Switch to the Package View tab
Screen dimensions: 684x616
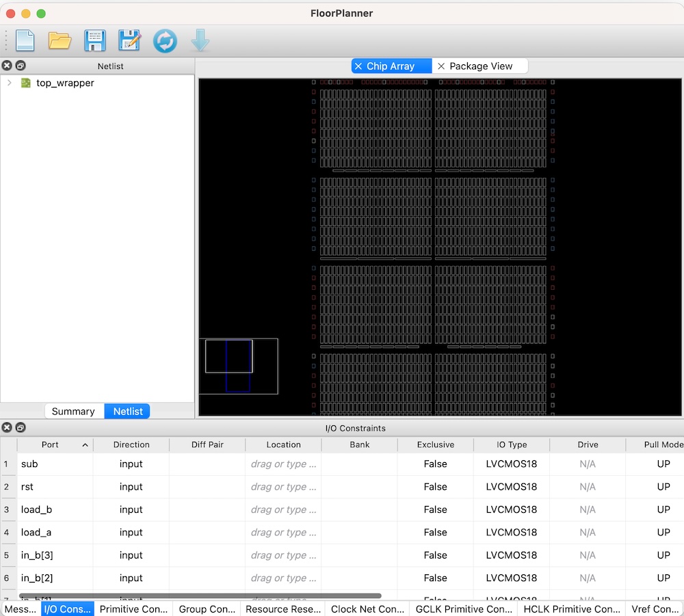(480, 66)
